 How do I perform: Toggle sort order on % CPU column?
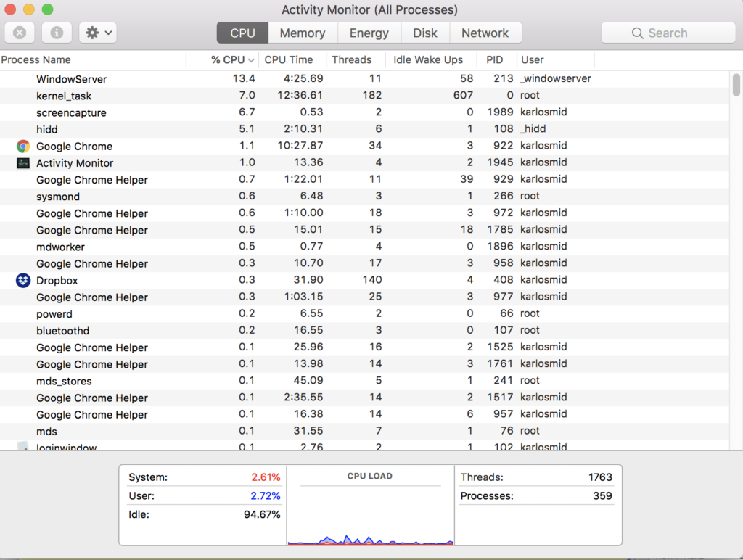[223, 59]
